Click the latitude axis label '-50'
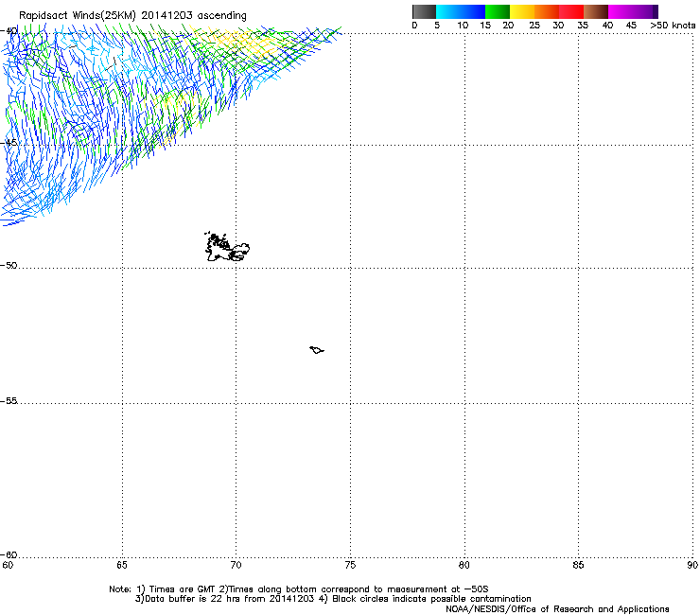Viewport: 700px width, 615px height. click(x=9, y=265)
